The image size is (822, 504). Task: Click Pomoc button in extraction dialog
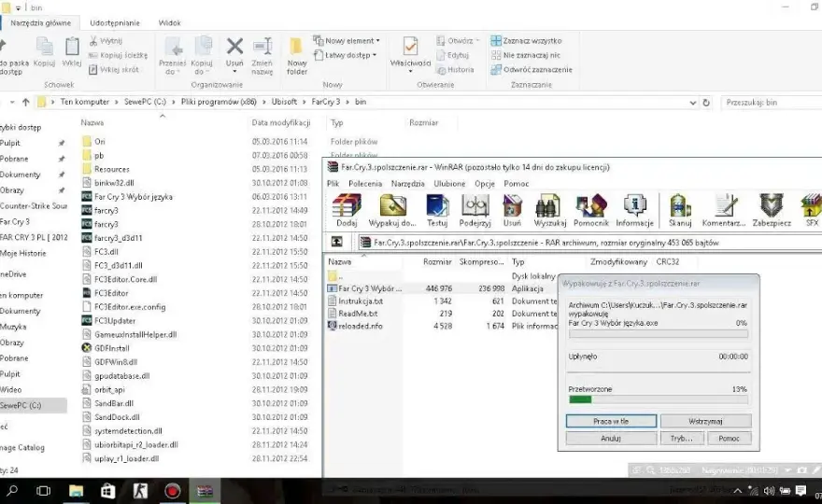pos(729,439)
